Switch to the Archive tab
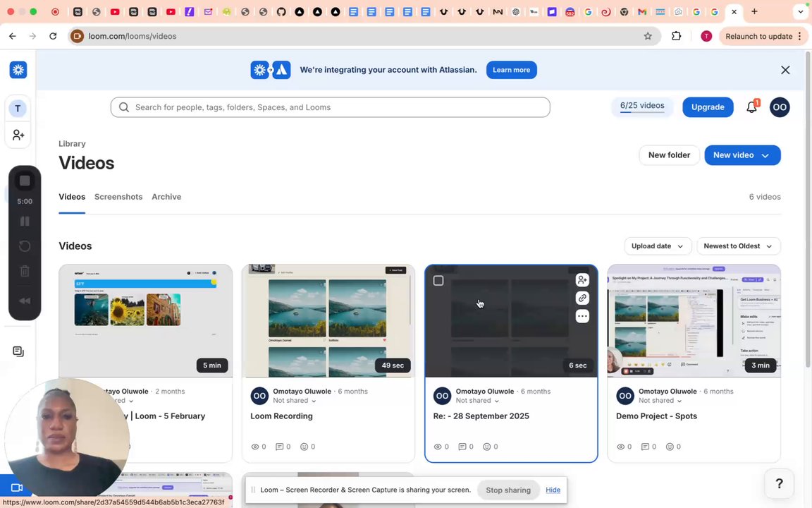The image size is (812, 508). (166, 197)
